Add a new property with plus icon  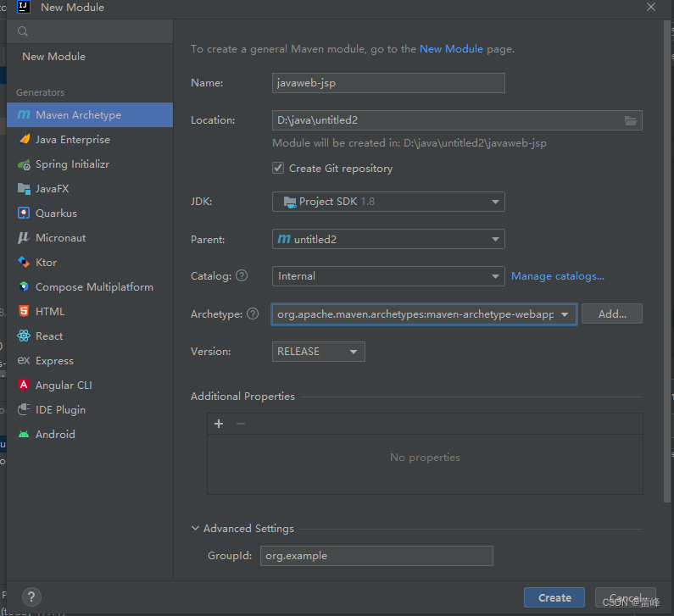pos(219,424)
